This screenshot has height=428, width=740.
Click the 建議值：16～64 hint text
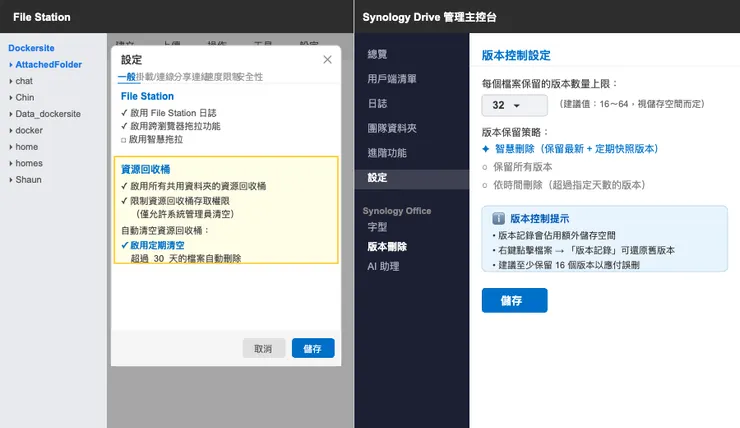pyautogui.click(x=631, y=104)
